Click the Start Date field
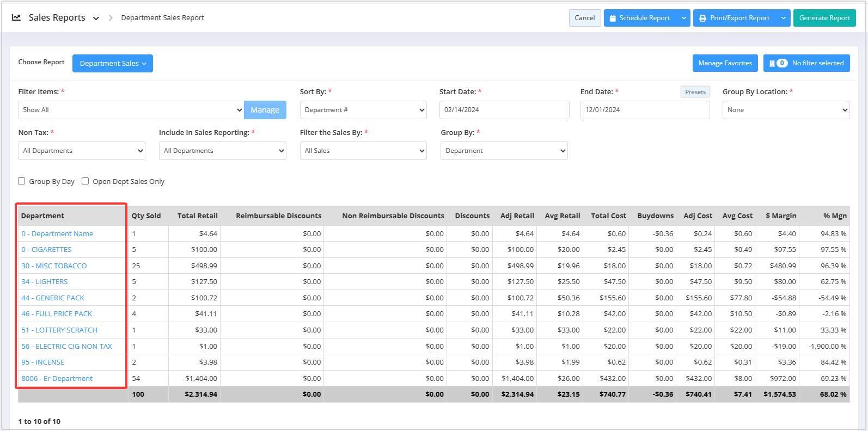Viewport: 868px width, 431px height. [x=504, y=110]
